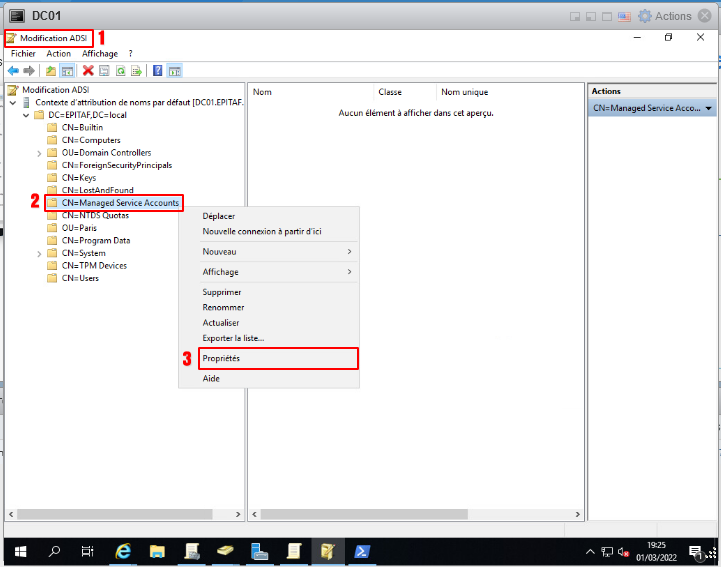Open Internet Explorer from the taskbar
721x567 pixels.
pos(123,551)
